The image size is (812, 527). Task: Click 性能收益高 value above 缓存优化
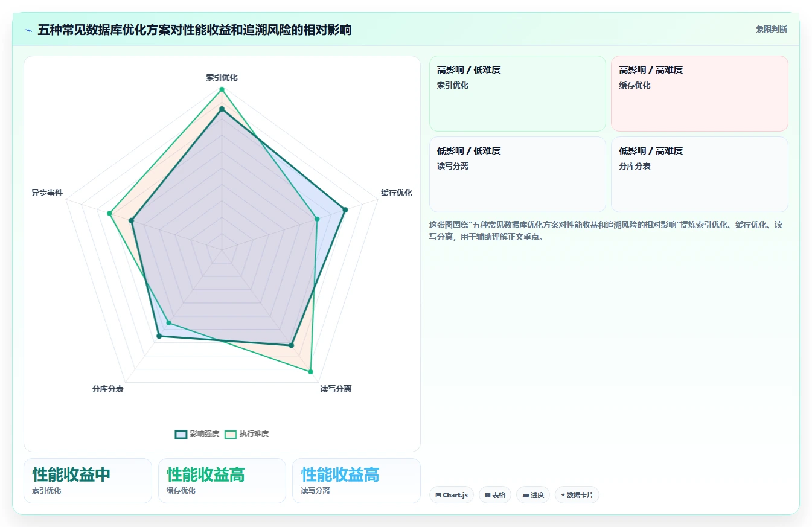point(205,474)
